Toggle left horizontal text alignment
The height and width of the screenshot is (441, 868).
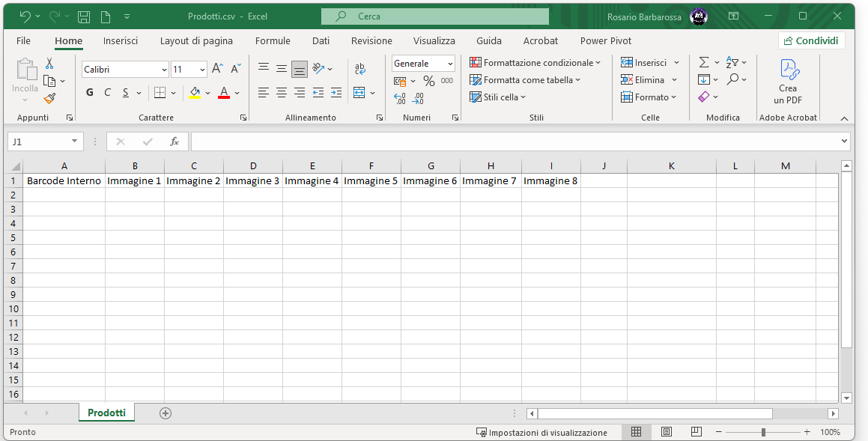(x=264, y=92)
